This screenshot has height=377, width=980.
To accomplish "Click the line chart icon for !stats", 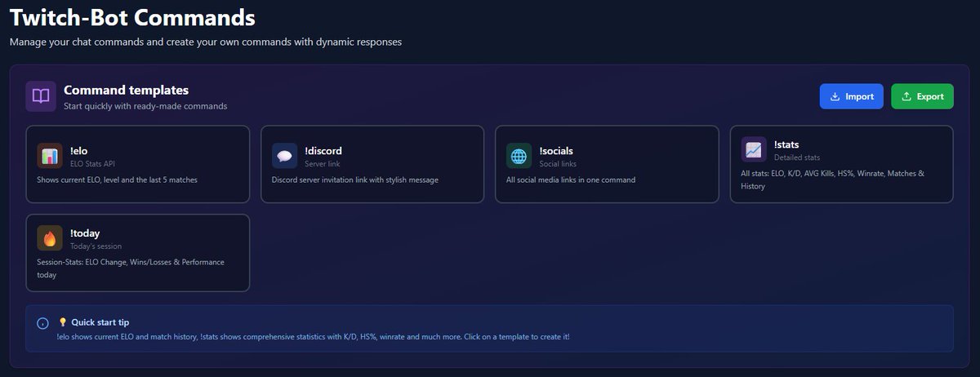I will point(754,149).
